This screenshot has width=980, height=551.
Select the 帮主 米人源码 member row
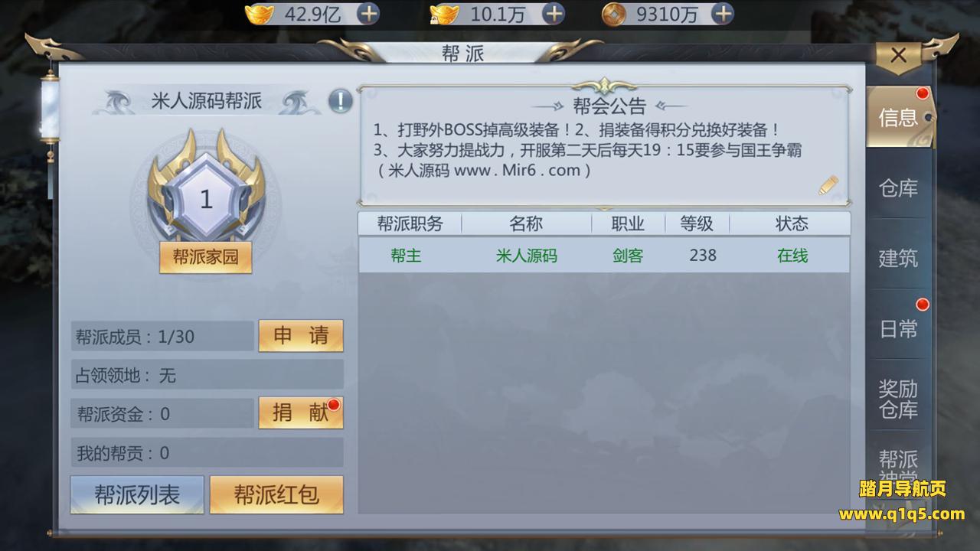coord(604,256)
